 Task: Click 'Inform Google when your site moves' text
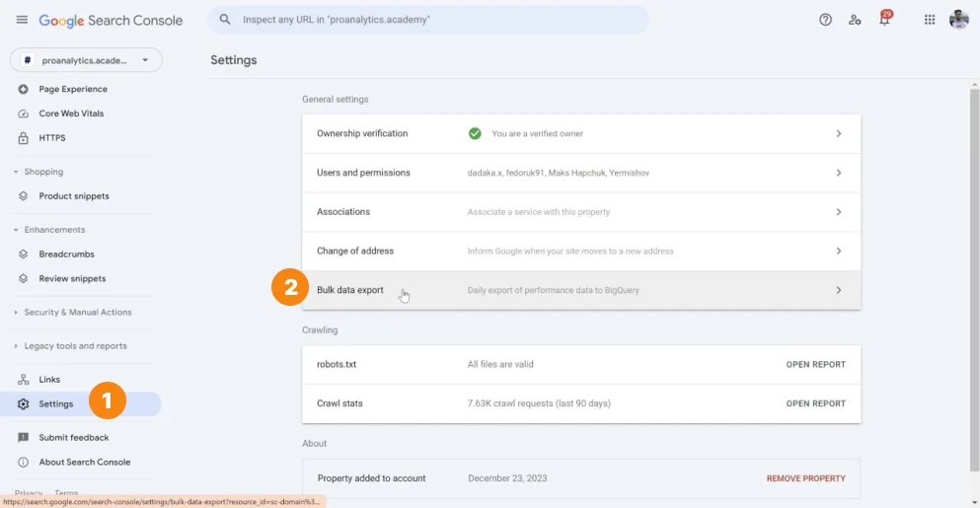(570, 252)
